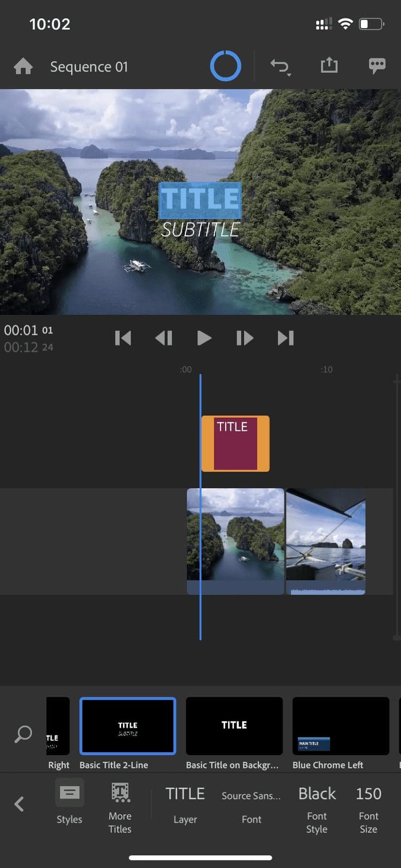Tap the Sequence 01 project name
401x868 pixels.
tap(89, 67)
